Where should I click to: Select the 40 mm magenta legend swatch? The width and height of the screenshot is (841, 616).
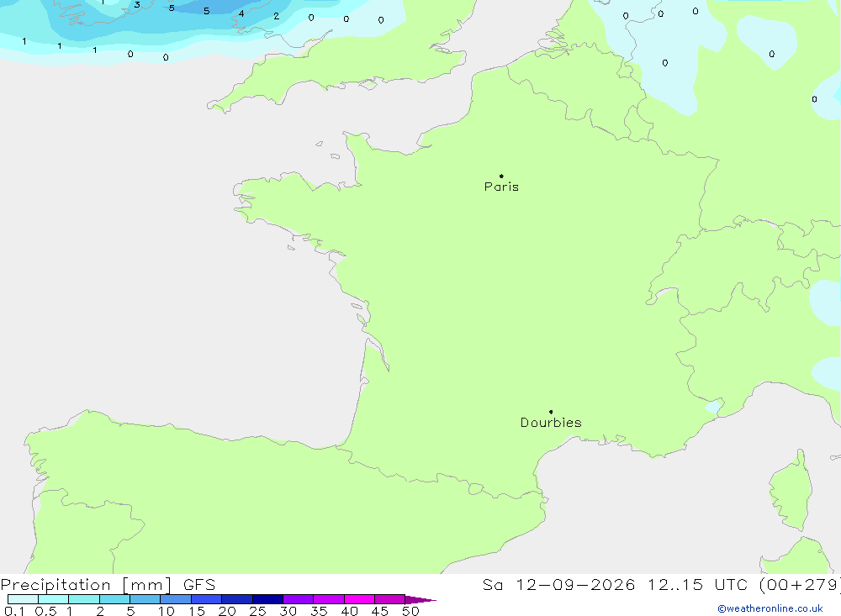359,599
